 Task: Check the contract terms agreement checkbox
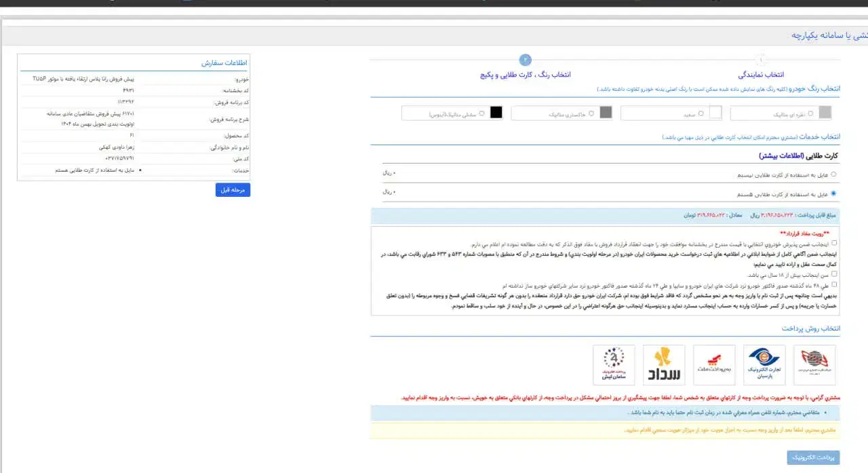[834, 243]
